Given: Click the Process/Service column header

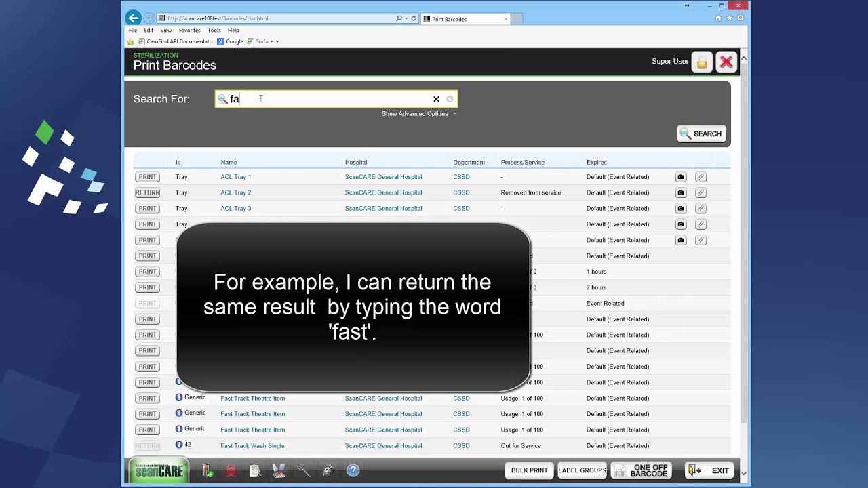Looking at the screenshot, I should [x=522, y=163].
